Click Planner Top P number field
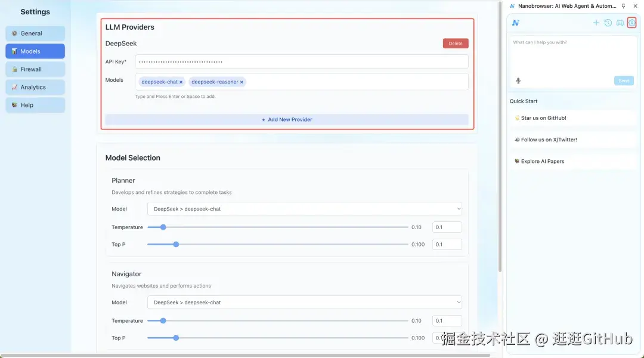The width and height of the screenshot is (644, 358). (x=447, y=245)
